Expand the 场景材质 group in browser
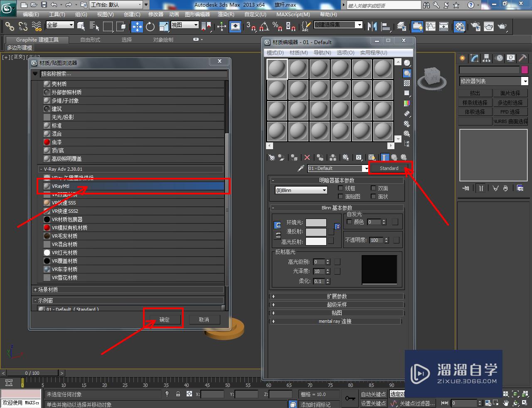Screen dimensions: 532x408 tap(128, 290)
